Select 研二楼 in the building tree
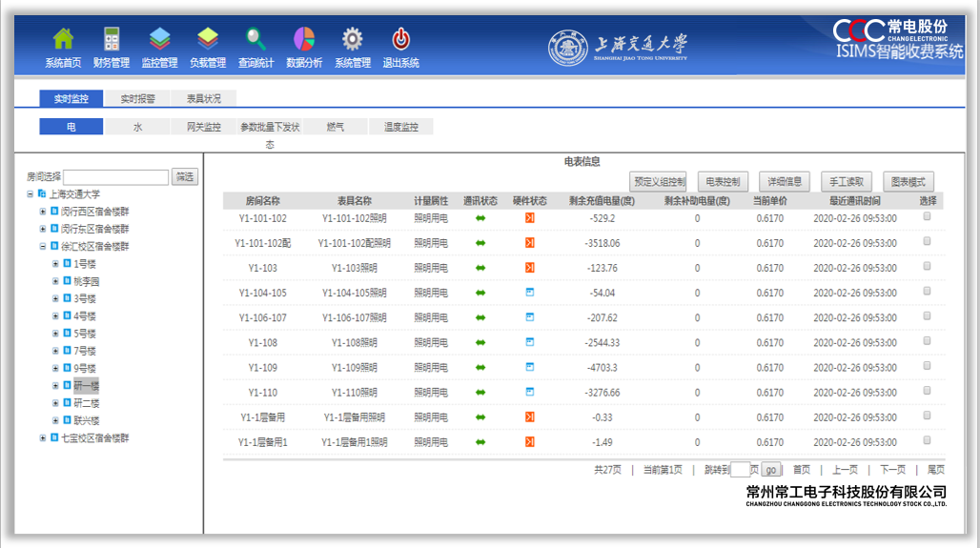This screenshot has width=980, height=548. point(86,403)
